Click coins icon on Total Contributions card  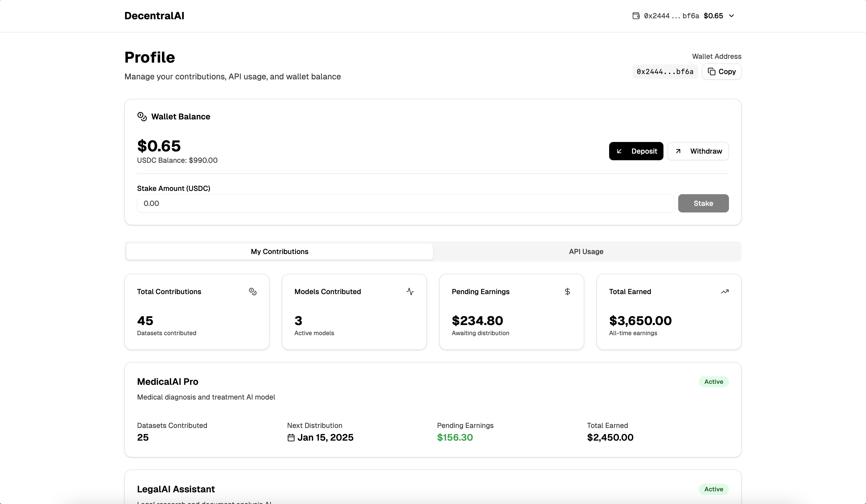coord(253,292)
